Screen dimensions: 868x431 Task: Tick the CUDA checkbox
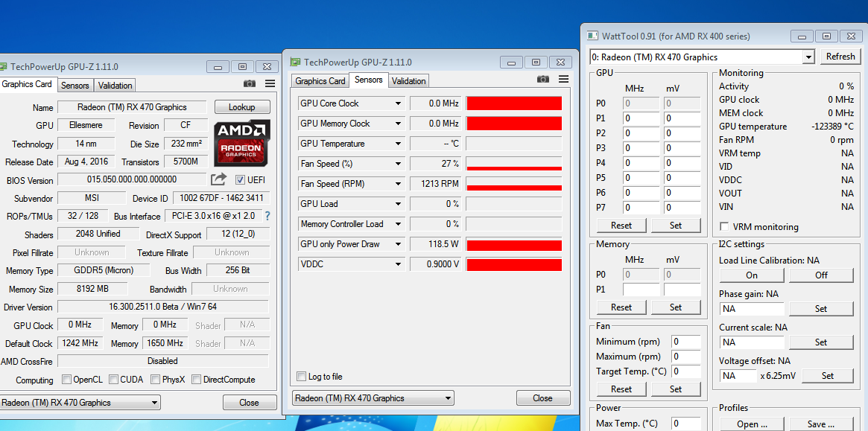[x=113, y=380]
